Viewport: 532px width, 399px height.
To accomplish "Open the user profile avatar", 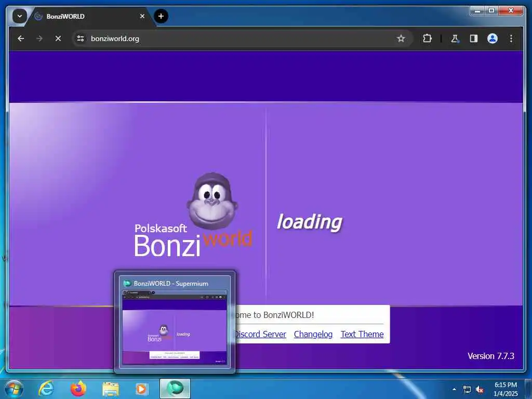I will [493, 38].
